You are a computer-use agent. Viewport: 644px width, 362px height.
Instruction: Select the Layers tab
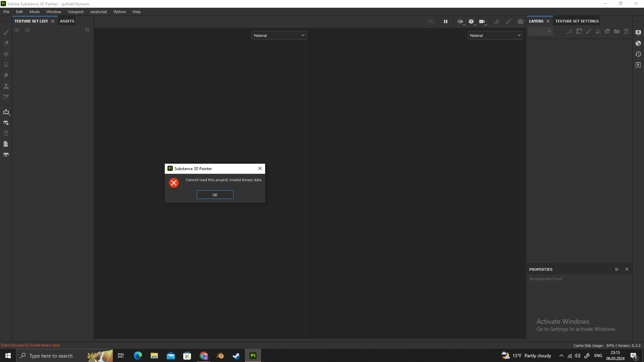tap(536, 21)
